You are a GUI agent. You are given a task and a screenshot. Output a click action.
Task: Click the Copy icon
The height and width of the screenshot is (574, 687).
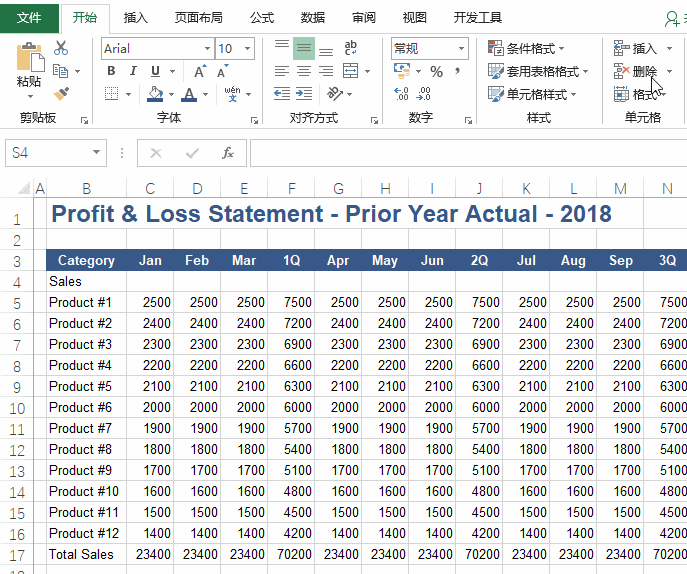(x=60, y=71)
